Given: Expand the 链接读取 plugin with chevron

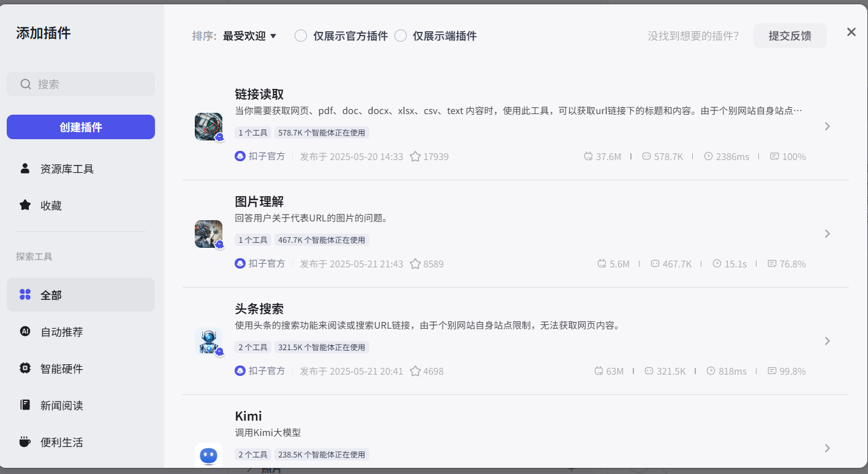Looking at the screenshot, I should 827,126.
